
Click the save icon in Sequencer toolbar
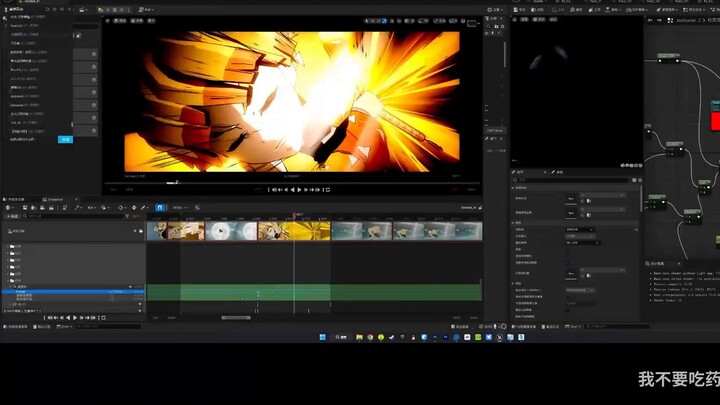pyautogui.click(x=25, y=208)
